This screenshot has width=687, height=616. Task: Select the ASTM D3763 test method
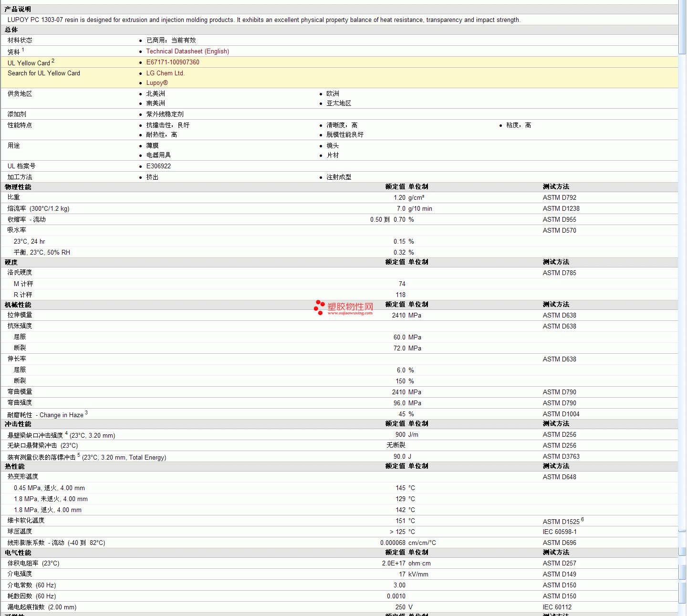(x=561, y=456)
